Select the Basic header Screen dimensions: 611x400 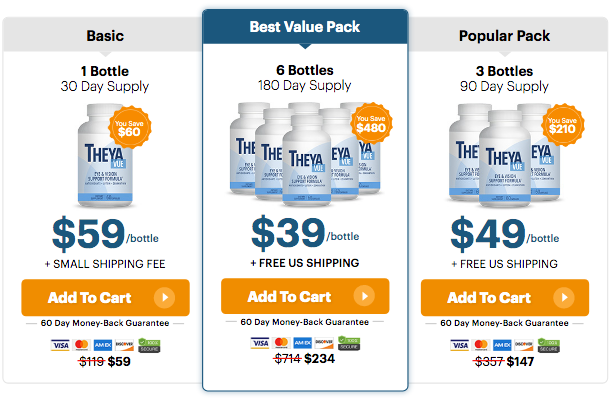(x=105, y=36)
